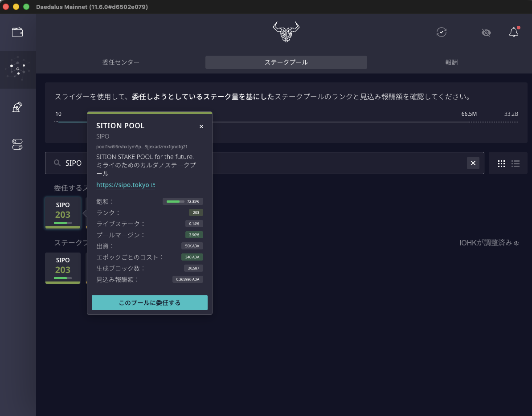
Task: Click the SITION POOL title
Action: [120, 126]
